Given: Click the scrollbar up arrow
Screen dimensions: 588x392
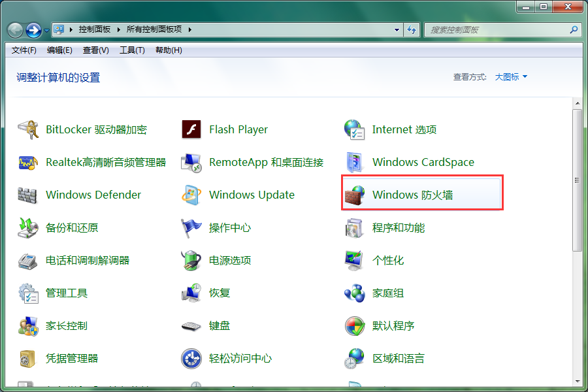Looking at the screenshot, I should 577,103.
